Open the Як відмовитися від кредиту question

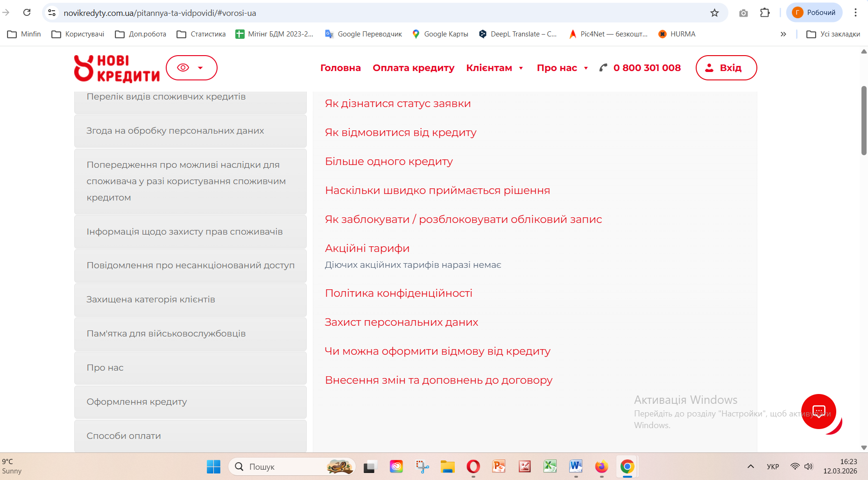point(401,132)
